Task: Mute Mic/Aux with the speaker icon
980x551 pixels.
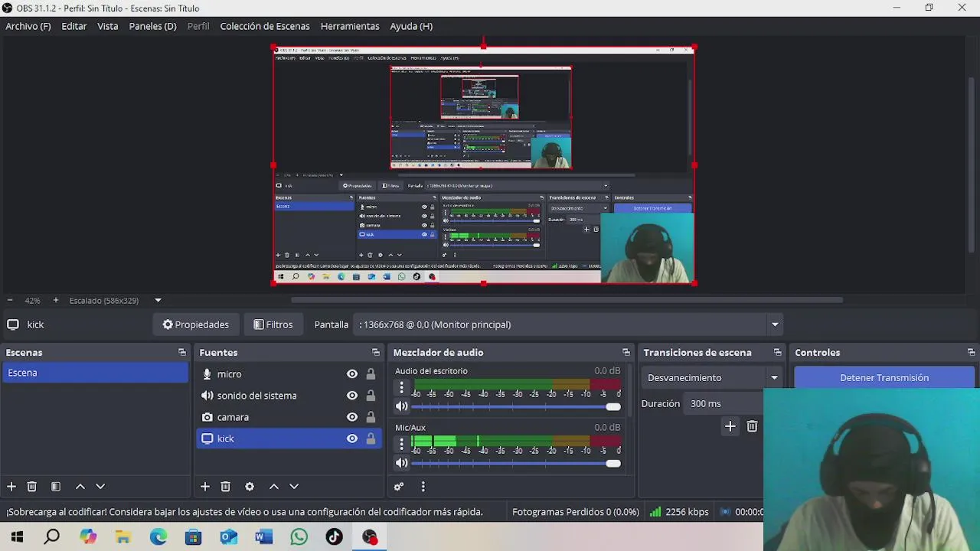Action: pyautogui.click(x=401, y=463)
